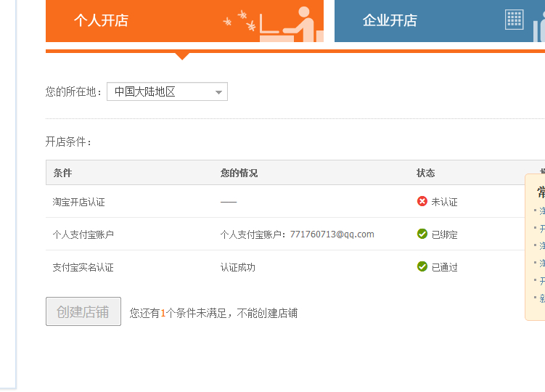Switch to the 个人开店 tab

tap(184, 21)
